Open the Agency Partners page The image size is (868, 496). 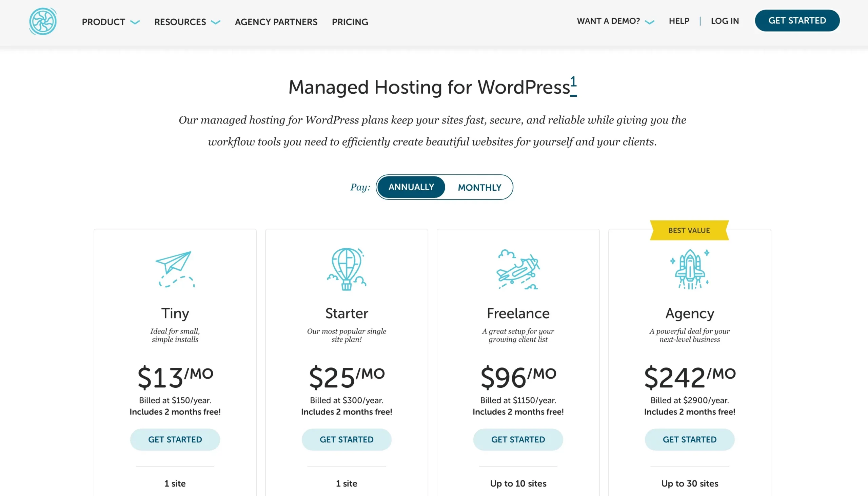(276, 21)
